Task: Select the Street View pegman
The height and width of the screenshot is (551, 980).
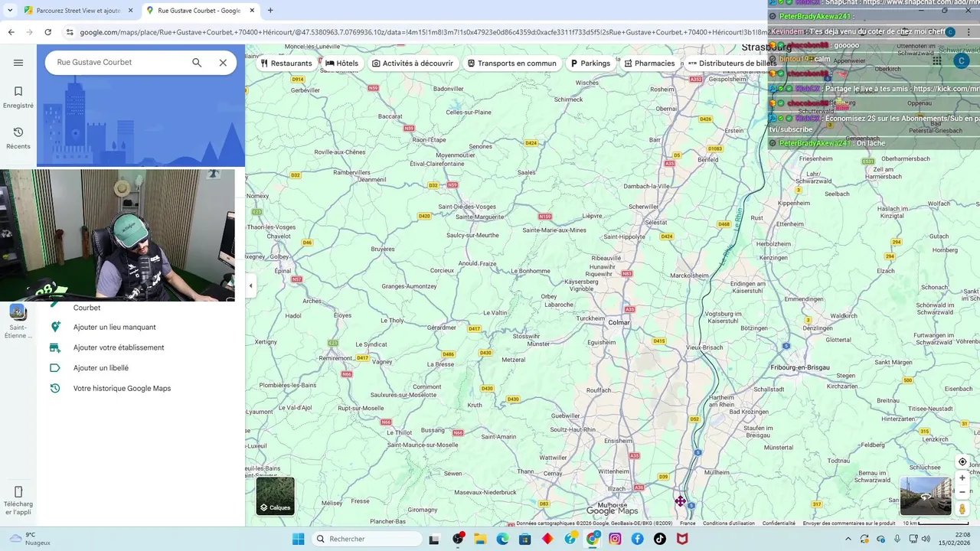Action: click(962, 509)
